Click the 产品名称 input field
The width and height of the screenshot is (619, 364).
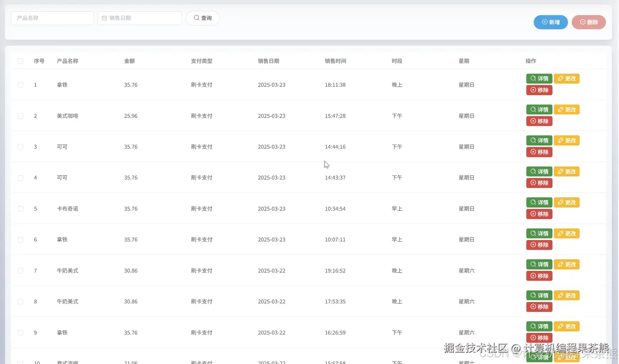(x=52, y=18)
